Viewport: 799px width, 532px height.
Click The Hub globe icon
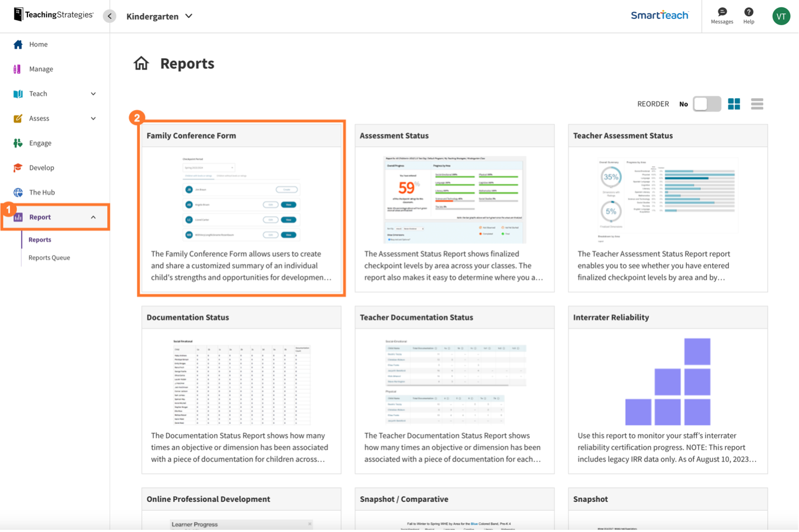[x=18, y=193]
